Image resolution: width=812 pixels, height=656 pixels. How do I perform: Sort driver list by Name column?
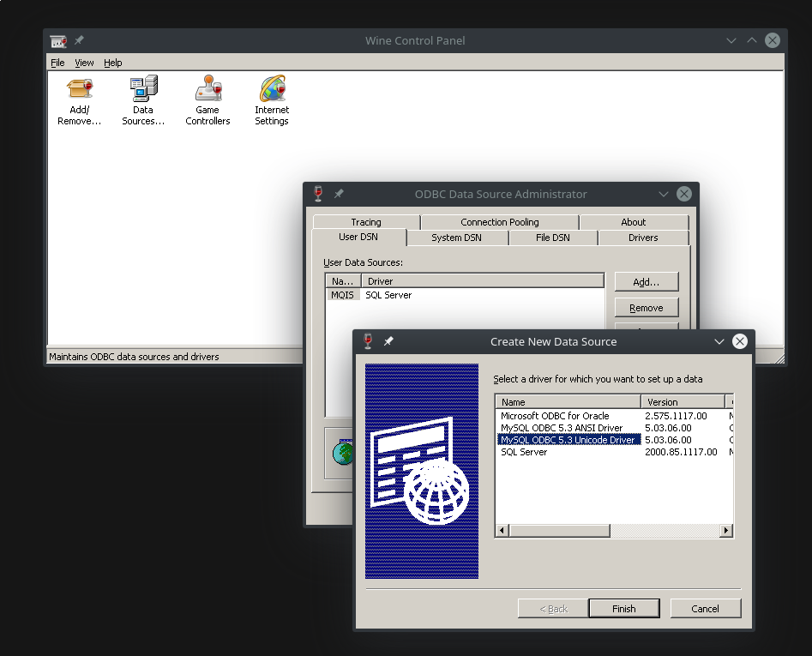click(568, 402)
